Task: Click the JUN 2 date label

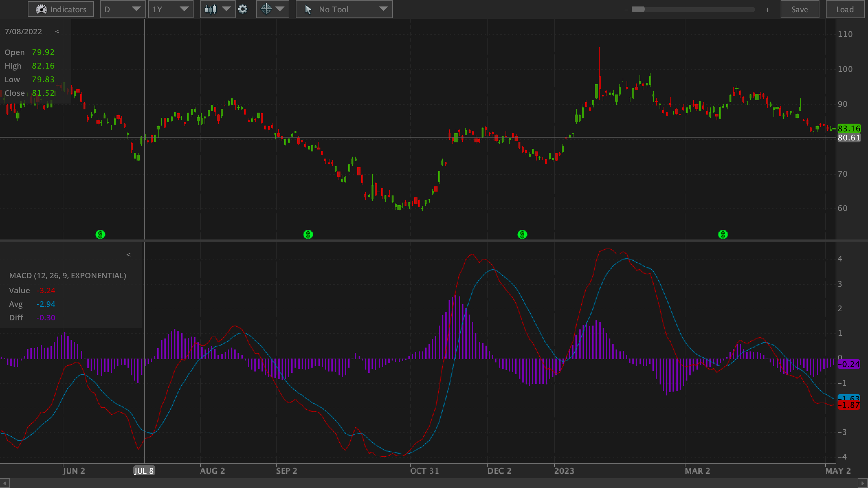Action: (x=74, y=471)
